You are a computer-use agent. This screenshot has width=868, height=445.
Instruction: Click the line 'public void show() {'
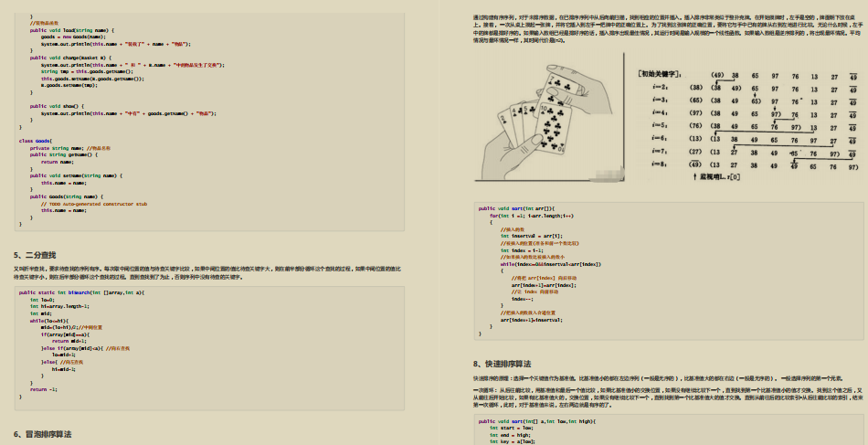click(57, 106)
